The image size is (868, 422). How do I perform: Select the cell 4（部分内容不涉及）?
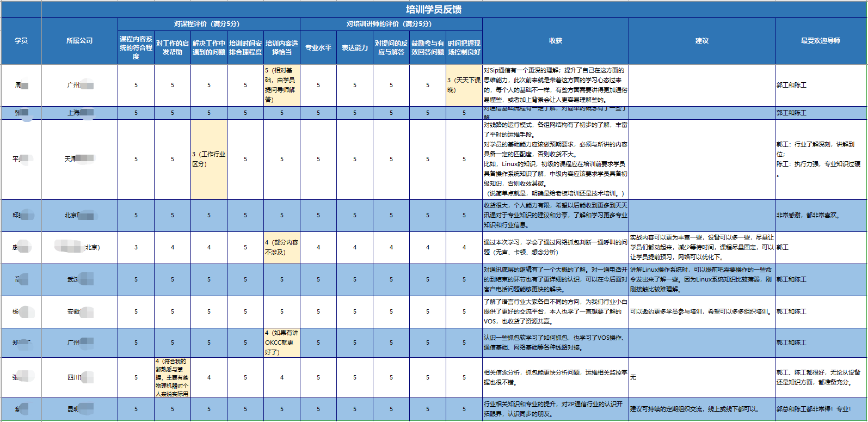point(281,247)
